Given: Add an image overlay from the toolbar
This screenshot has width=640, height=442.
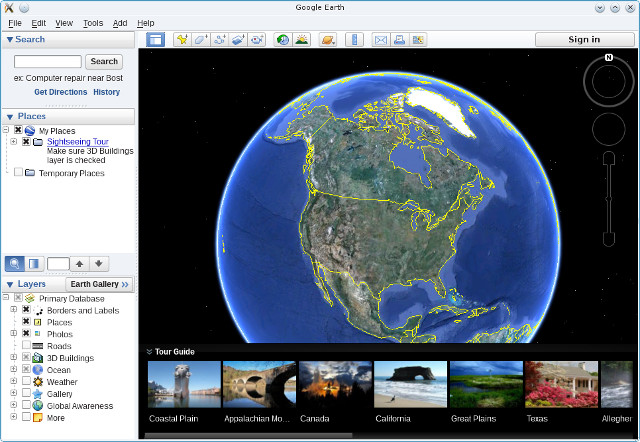Looking at the screenshot, I should [x=238, y=40].
